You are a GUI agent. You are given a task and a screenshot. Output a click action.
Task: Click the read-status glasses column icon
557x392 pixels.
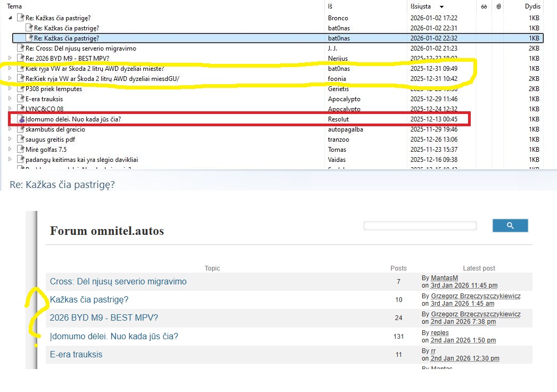click(x=484, y=6)
